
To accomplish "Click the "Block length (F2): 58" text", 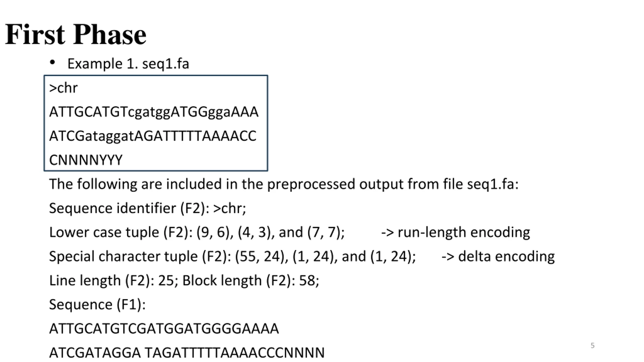I will click(251, 281).
